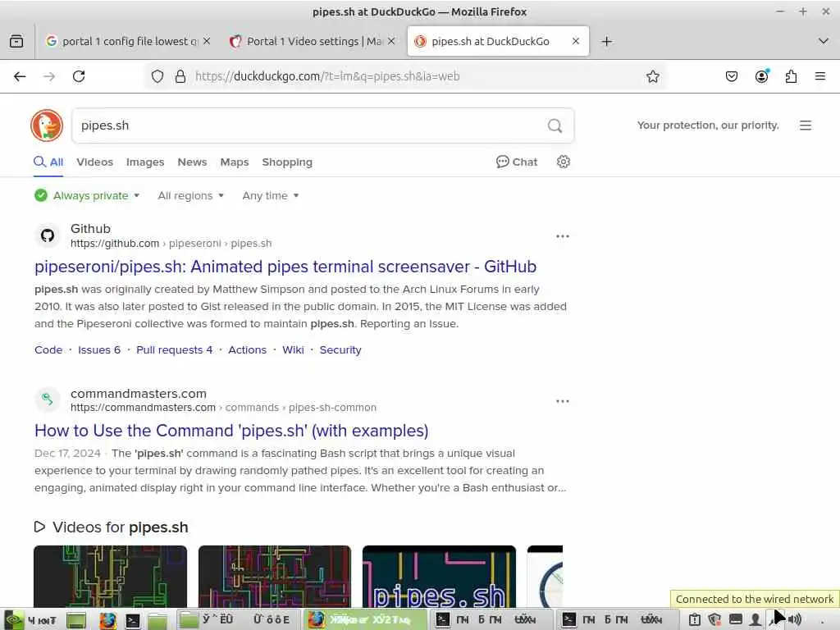Open the volume icon in the system tray
840x630 pixels.
(795, 620)
